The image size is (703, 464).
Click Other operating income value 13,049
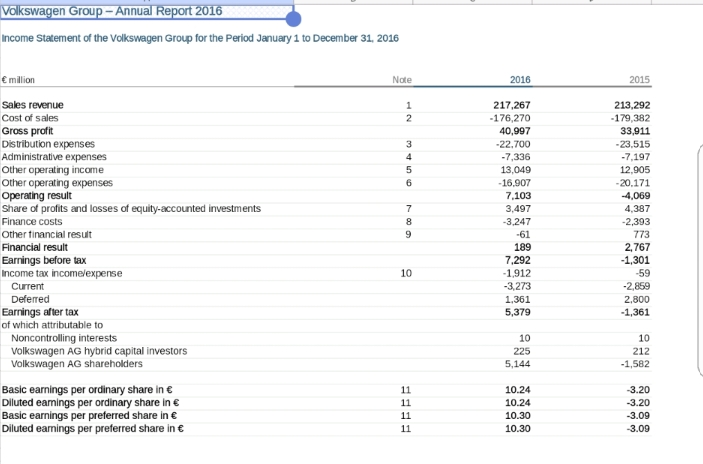click(516, 170)
